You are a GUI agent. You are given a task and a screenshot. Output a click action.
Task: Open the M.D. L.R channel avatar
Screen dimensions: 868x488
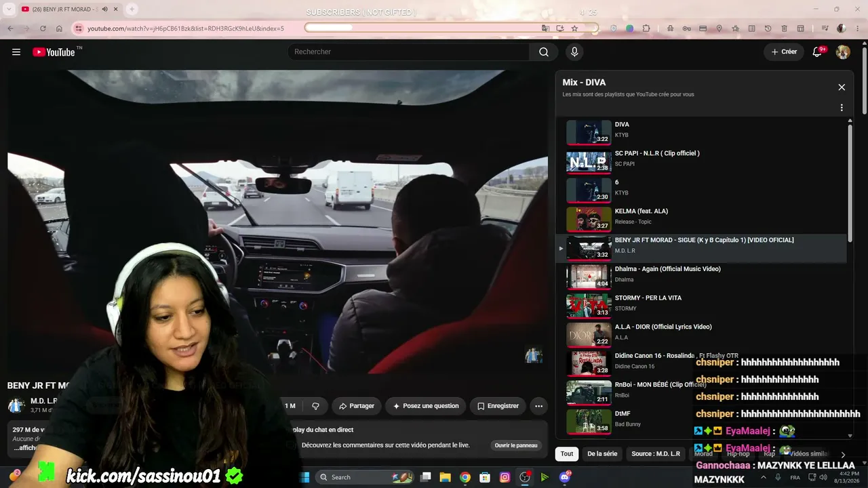[16, 405]
